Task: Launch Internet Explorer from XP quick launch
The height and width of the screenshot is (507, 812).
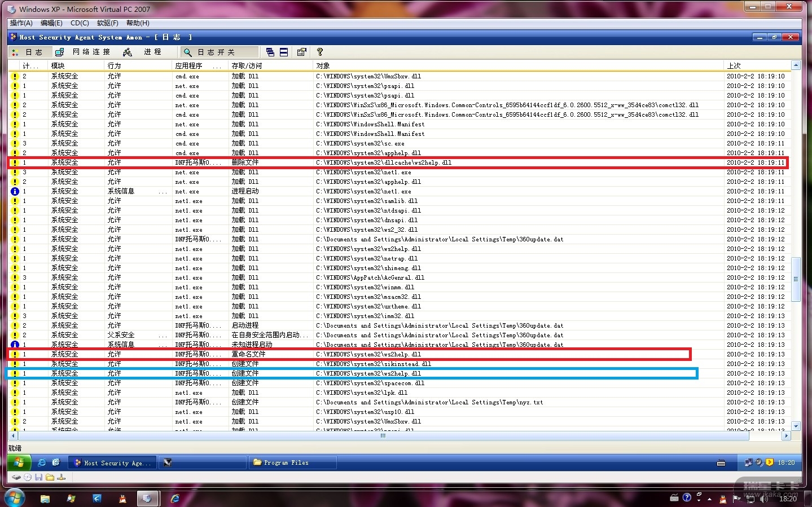Action: click(x=42, y=462)
